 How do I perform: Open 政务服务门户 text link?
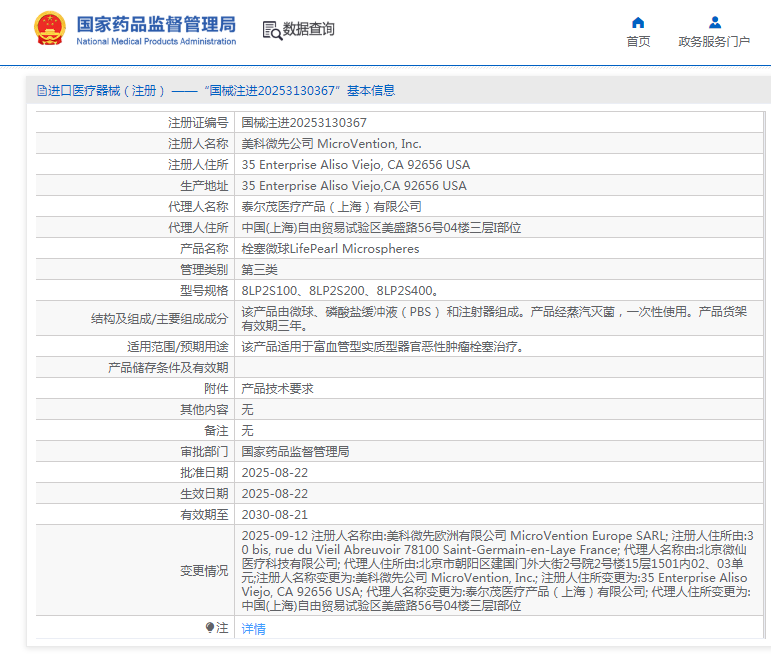714,42
